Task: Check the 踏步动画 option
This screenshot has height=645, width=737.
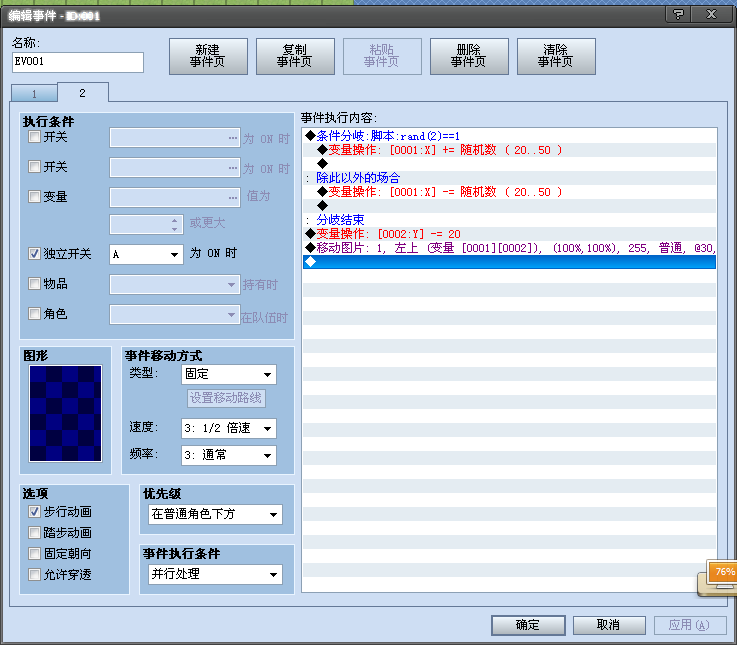Action: tap(34, 532)
